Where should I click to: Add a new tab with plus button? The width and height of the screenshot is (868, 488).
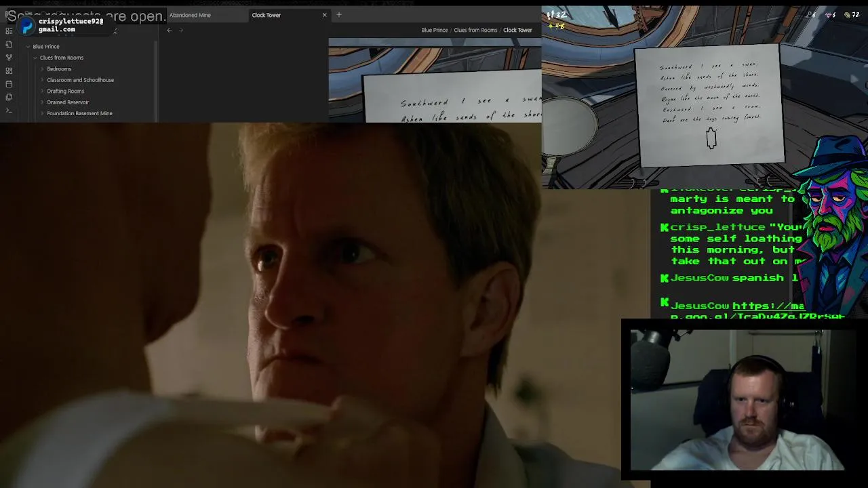coord(339,15)
